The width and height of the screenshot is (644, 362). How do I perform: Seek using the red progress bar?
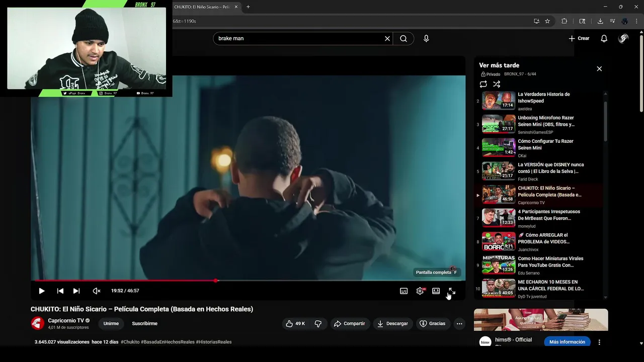[248, 280]
